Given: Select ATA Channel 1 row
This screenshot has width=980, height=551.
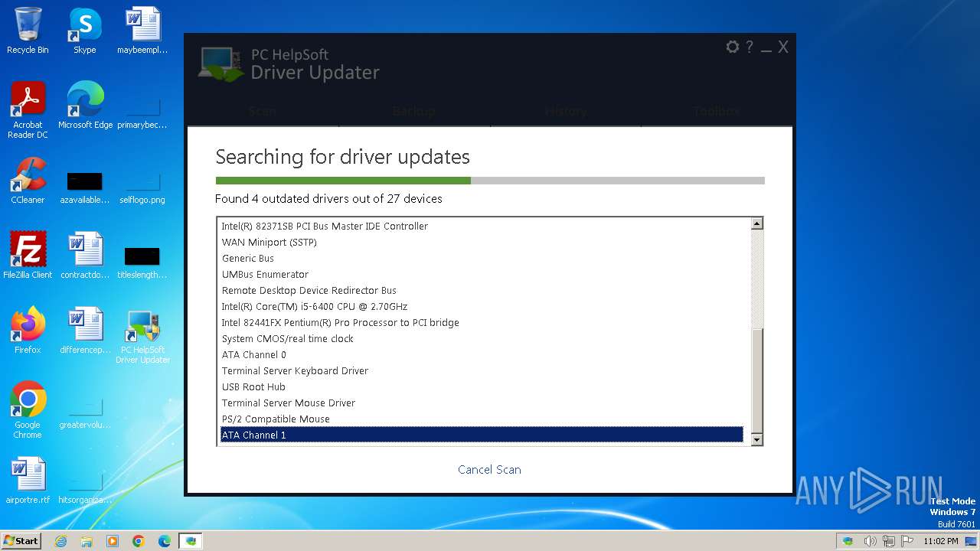Looking at the screenshot, I should coord(482,435).
